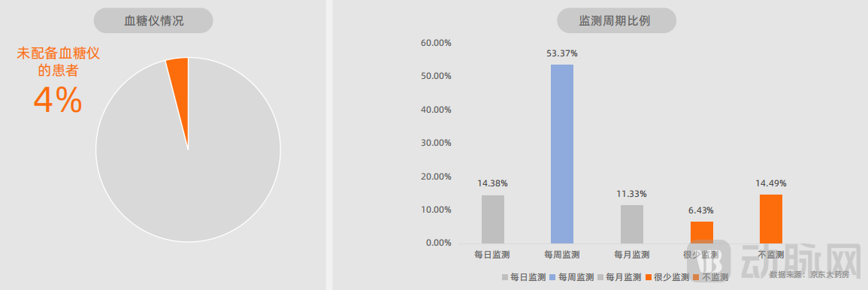Click the 每月监测 gray legend square
Viewport: 868px width, 290px height.
point(600,276)
